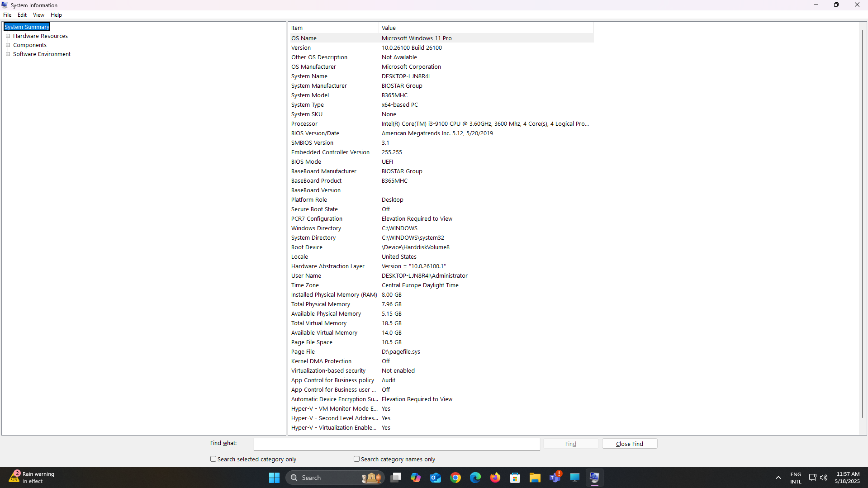This screenshot has height=488, width=868.
Task: Open network settings from the tray
Action: (812, 478)
